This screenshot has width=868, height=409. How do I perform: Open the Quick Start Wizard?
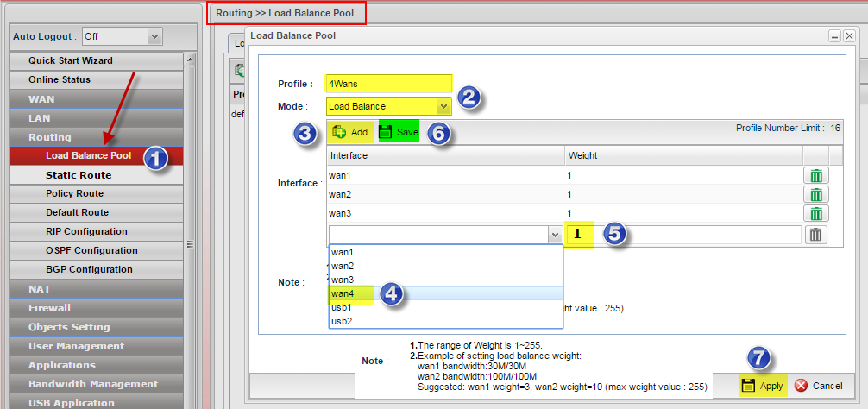pyautogui.click(x=71, y=61)
